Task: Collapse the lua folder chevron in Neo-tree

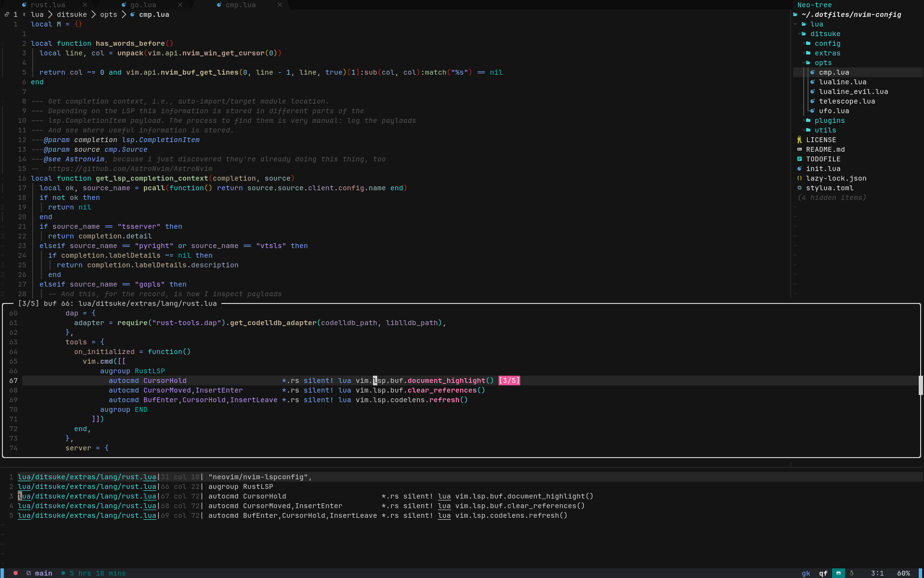Action: point(795,24)
